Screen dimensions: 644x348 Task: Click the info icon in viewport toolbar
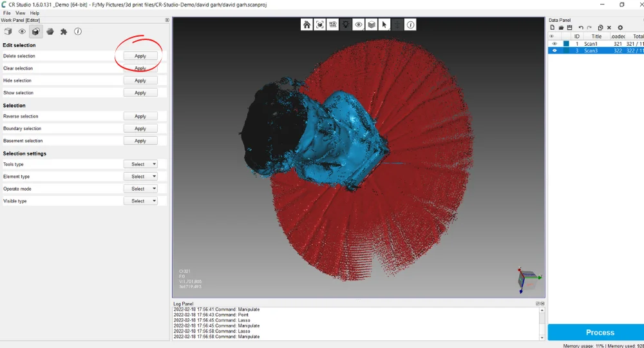coord(410,24)
